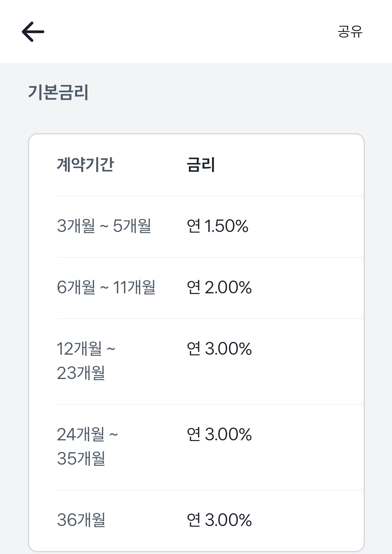
Task: Tap the 연 2.00% rate value
Action: (x=219, y=287)
